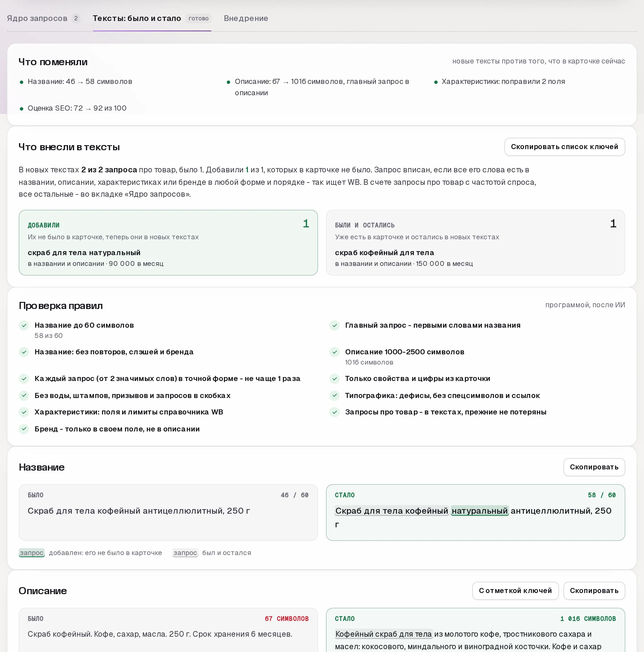Copy the new title via «Скопировать» in Название
The height and width of the screenshot is (652, 644).
click(x=594, y=467)
